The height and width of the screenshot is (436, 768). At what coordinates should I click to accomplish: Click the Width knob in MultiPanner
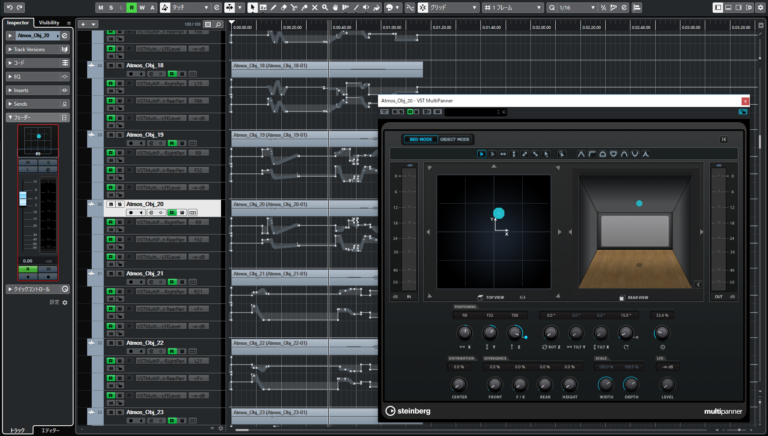tap(604, 385)
